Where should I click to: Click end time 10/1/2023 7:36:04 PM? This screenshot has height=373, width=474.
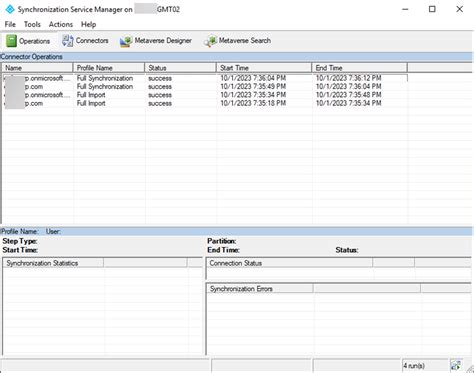[x=348, y=86]
